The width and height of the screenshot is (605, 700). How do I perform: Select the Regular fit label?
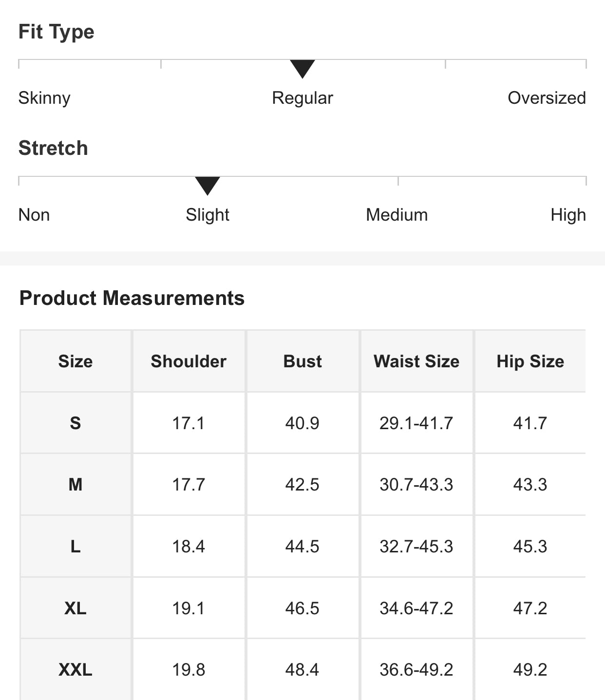click(302, 98)
